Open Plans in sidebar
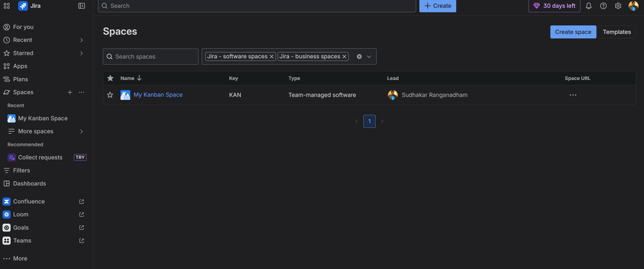 21,79
